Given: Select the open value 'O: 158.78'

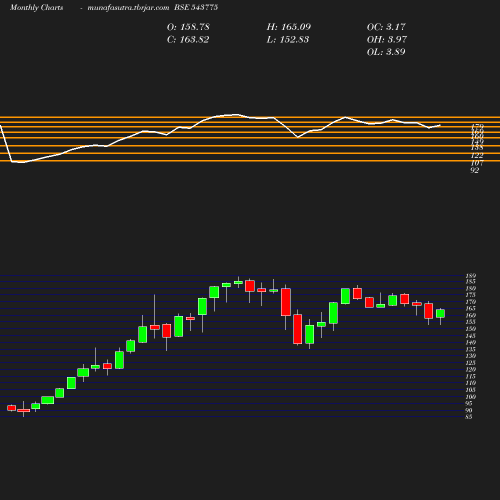Looking at the screenshot, I should pos(188,27).
